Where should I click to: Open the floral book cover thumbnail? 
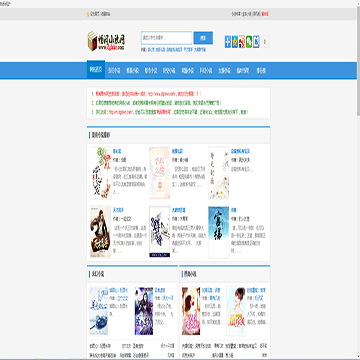pos(101,173)
